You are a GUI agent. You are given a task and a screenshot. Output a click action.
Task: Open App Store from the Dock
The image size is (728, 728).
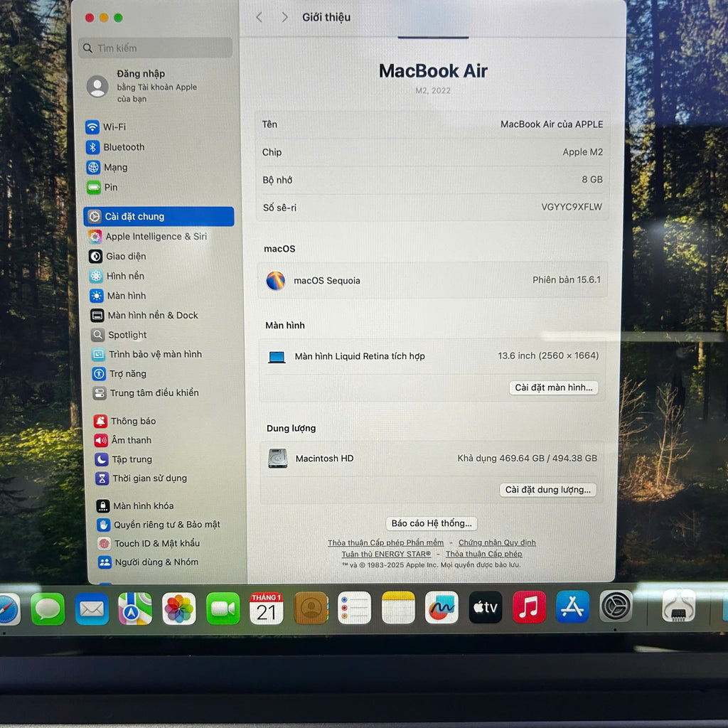click(x=572, y=607)
